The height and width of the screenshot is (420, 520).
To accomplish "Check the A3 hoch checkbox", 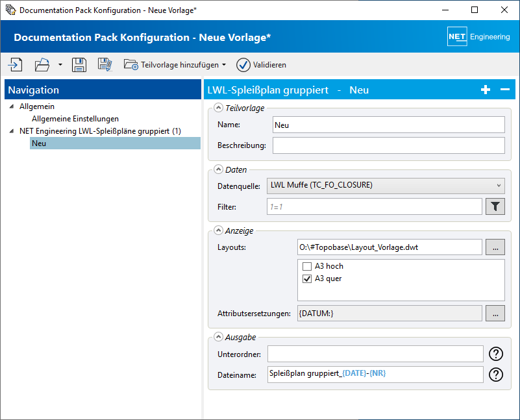I will [x=307, y=266].
